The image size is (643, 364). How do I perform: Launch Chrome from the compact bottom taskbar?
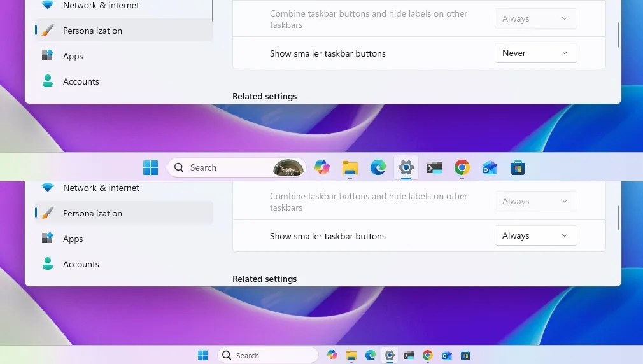click(x=427, y=355)
